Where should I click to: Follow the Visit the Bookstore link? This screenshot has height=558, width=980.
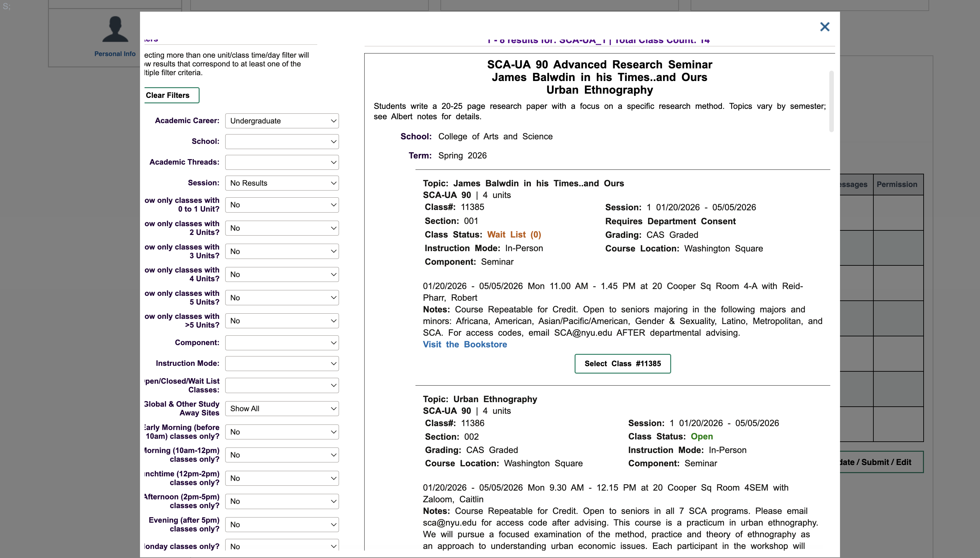[464, 344]
